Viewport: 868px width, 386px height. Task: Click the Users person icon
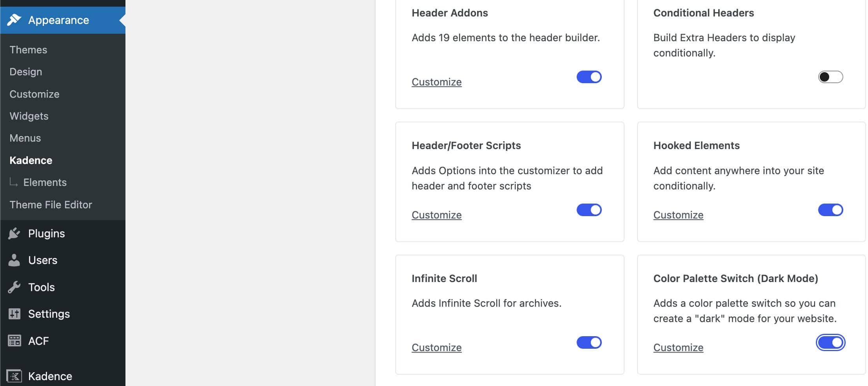14,260
